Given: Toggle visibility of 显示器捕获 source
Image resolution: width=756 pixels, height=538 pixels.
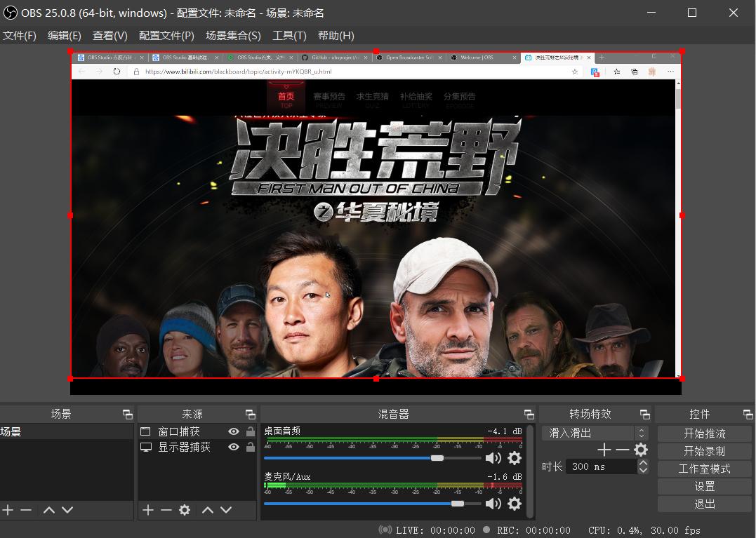Looking at the screenshot, I should [233, 447].
